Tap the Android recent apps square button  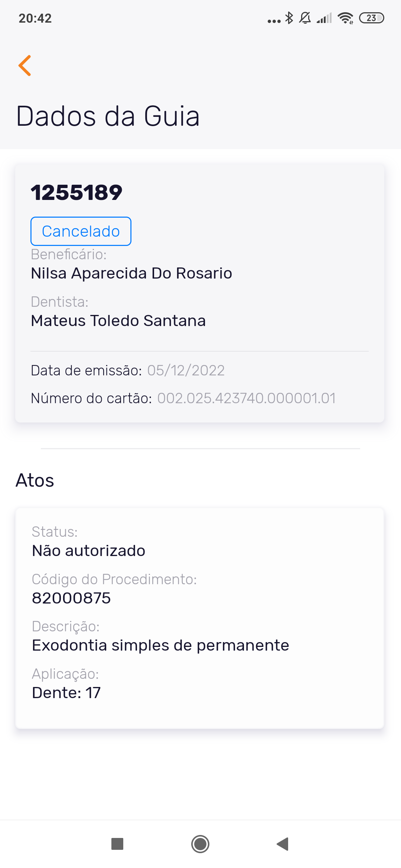tap(117, 844)
